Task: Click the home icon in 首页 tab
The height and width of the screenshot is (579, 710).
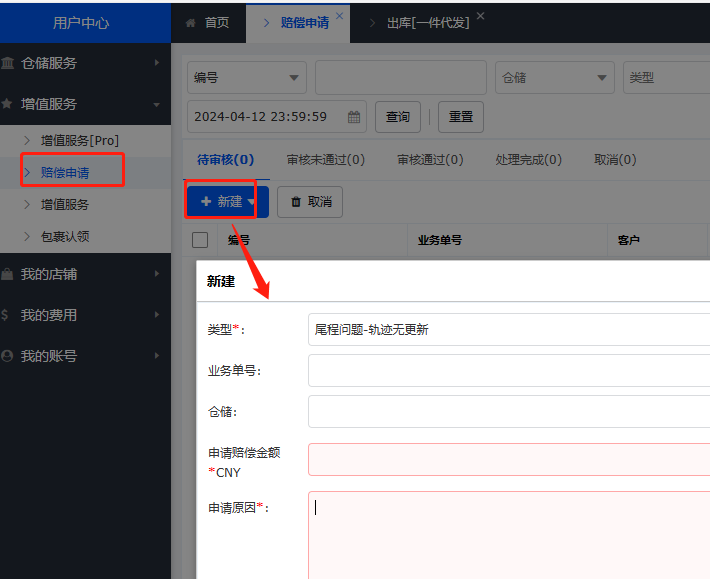Action: [190, 22]
